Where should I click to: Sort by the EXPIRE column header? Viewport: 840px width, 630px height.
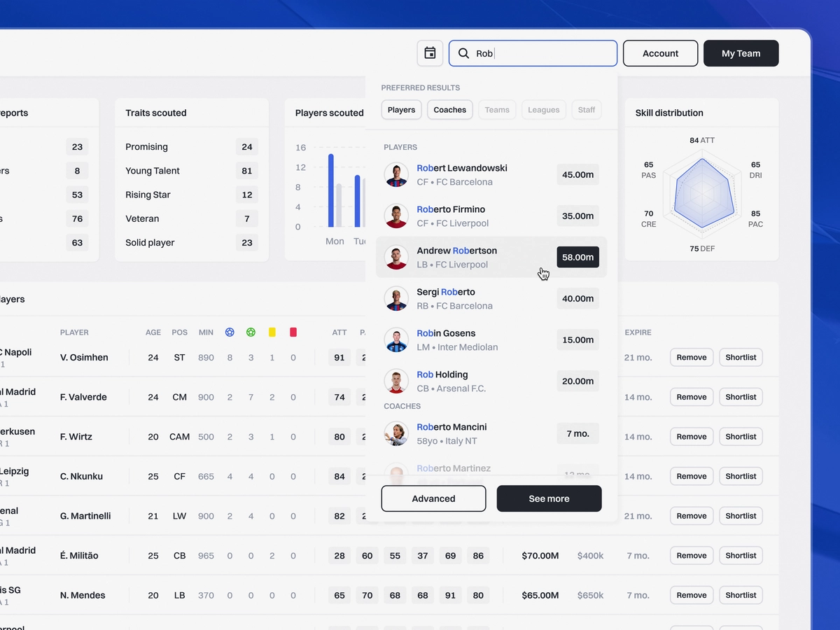click(x=638, y=332)
